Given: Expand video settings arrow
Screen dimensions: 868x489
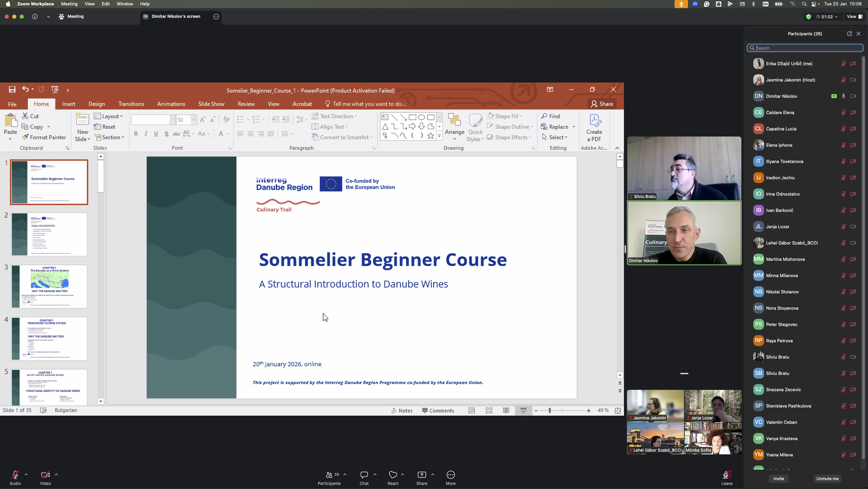Looking at the screenshot, I should point(56,474).
